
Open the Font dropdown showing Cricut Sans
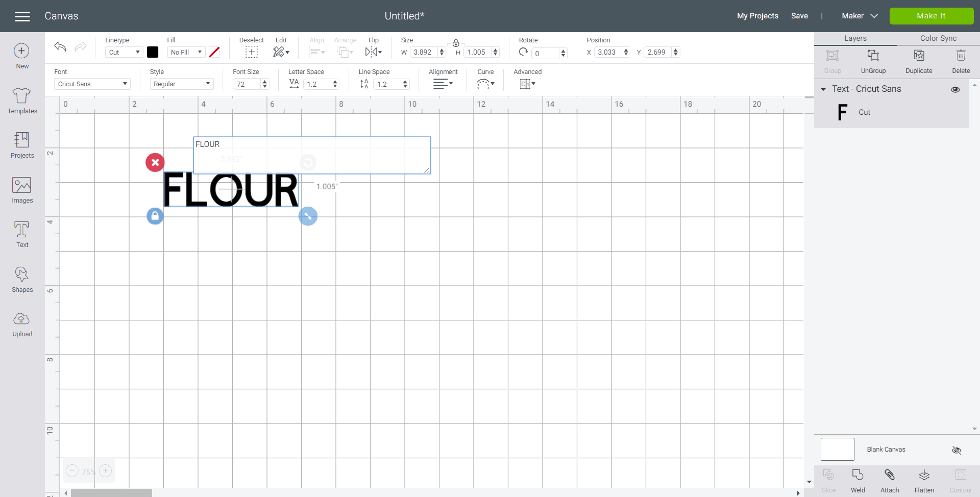(x=92, y=84)
